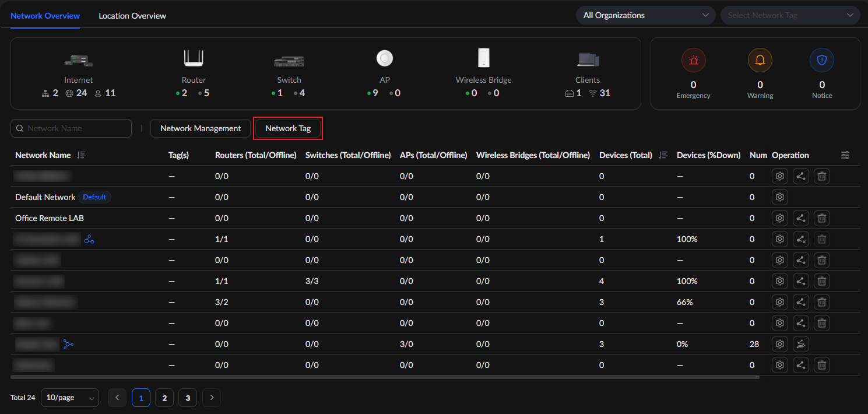Click the Default badge next to Default Network
Image resolution: width=868 pixels, height=414 pixels.
pyautogui.click(x=94, y=197)
